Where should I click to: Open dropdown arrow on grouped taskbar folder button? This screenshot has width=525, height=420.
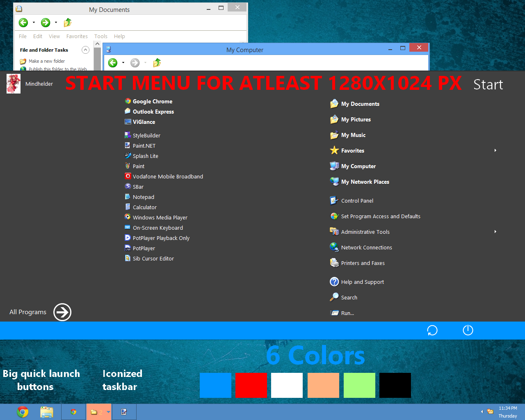coord(108,412)
